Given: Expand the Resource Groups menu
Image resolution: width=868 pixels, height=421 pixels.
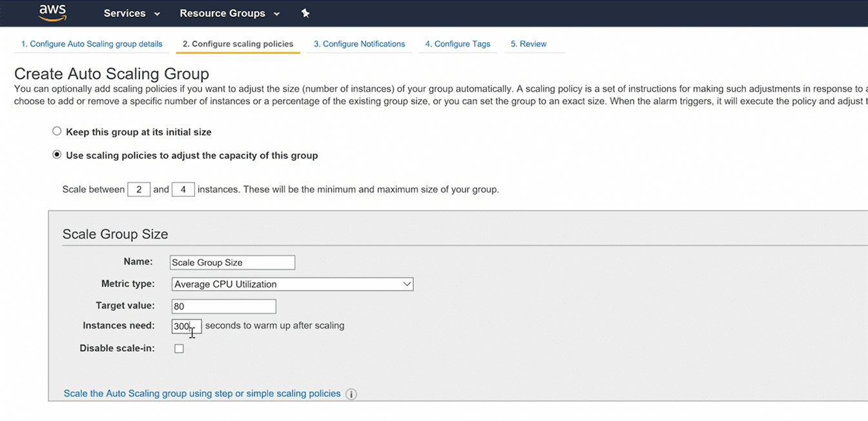Looking at the screenshot, I should coord(229,13).
